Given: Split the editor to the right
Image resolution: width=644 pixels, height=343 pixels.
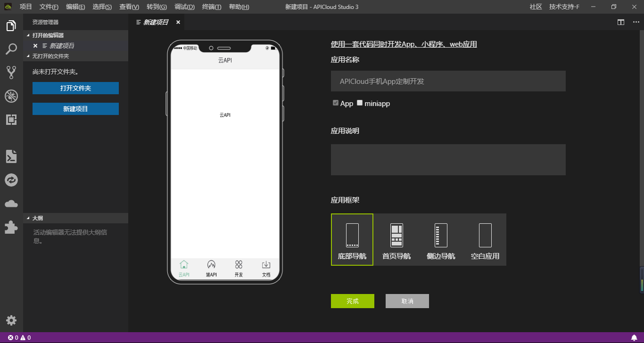Looking at the screenshot, I should 621,22.
